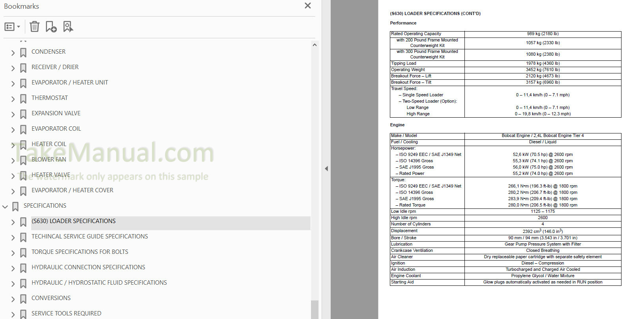644x319 pixels.
Task: Click the find current bookmark icon
Action: click(68, 27)
